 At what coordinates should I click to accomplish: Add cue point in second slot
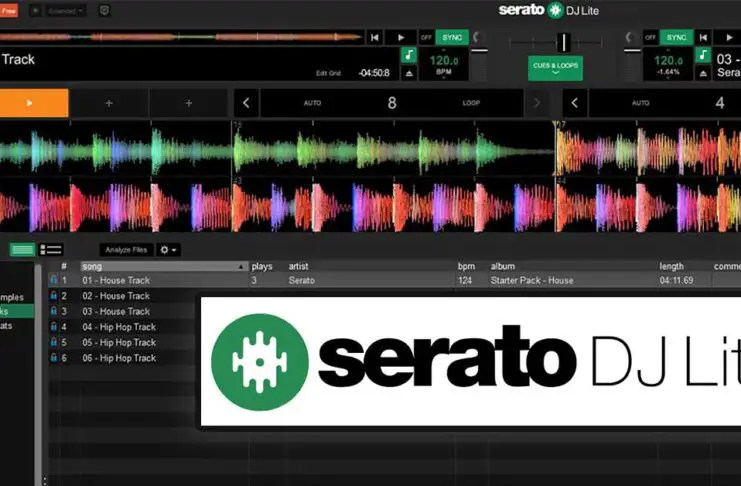(x=109, y=103)
